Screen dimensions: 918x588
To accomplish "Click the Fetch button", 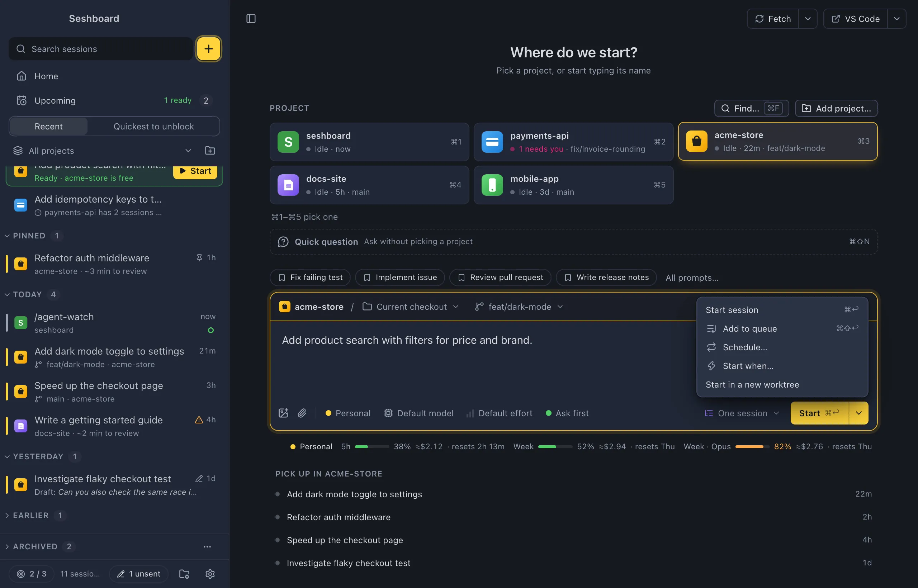I will [773, 19].
